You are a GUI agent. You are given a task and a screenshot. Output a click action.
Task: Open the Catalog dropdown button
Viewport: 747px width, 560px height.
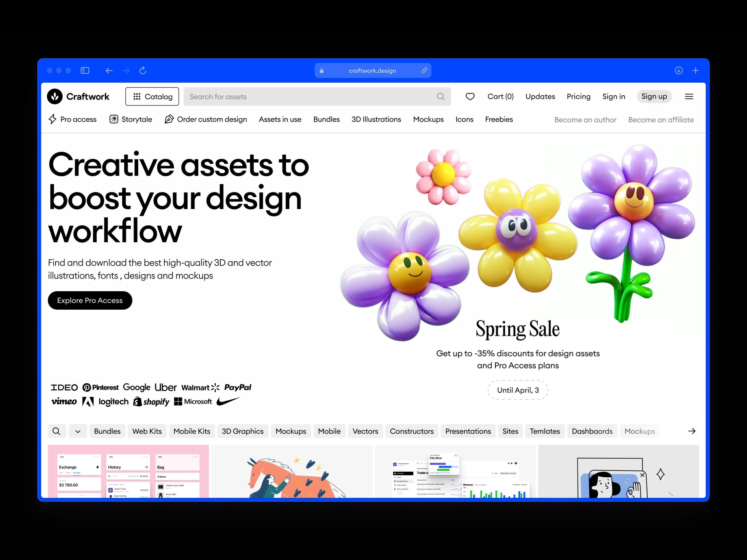(x=152, y=97)
